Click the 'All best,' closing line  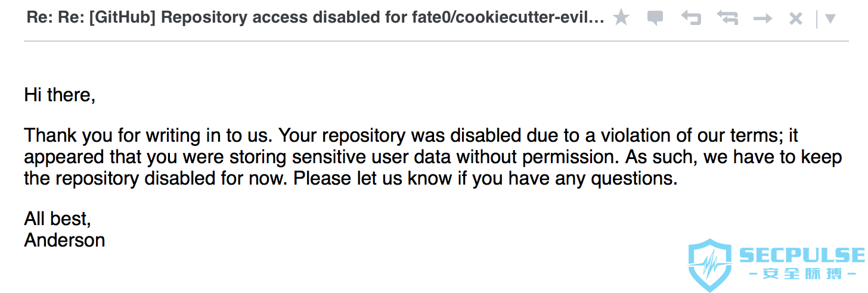click(x=57, y=219)
